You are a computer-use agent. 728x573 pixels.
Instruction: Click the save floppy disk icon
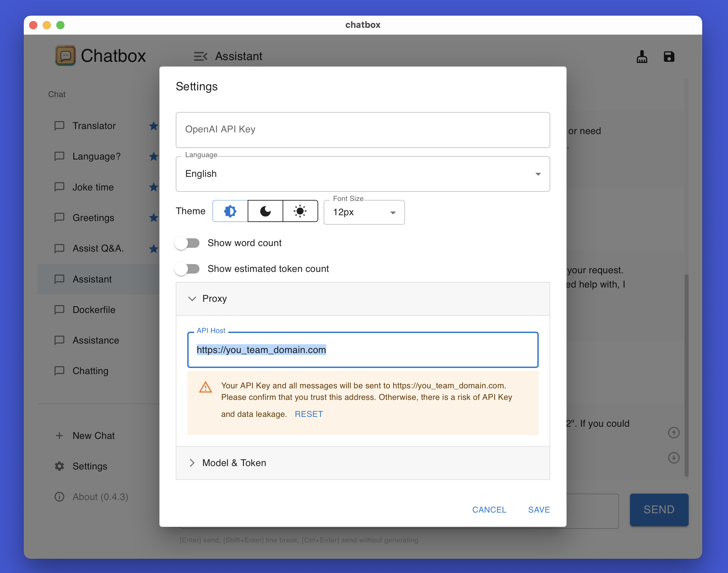[x=669, y=56]
